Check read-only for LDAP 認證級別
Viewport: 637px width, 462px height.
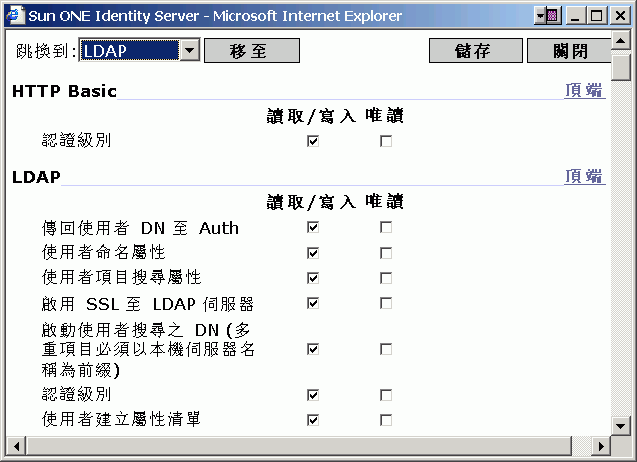pos(386,395)
